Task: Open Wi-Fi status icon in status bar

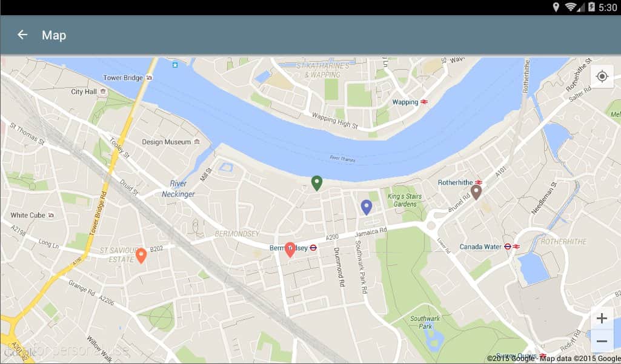Action: (x=570, y=7)
